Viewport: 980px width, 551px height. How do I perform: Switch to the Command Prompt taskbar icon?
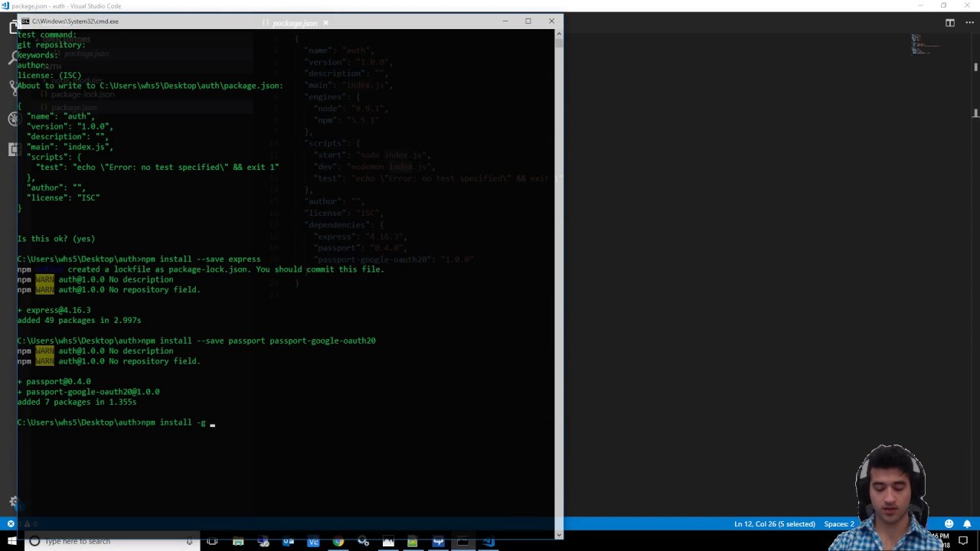463,542
